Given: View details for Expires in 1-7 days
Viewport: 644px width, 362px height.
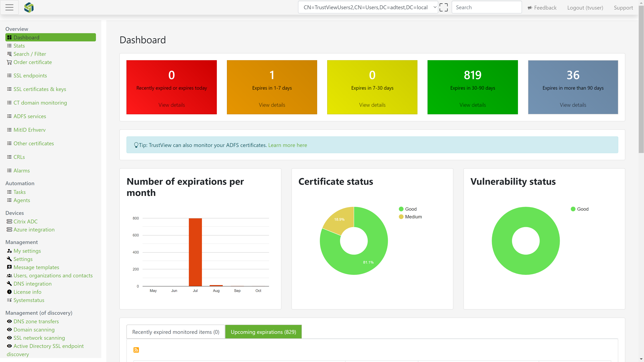Looking at the screenshot, I should point(272,105).
